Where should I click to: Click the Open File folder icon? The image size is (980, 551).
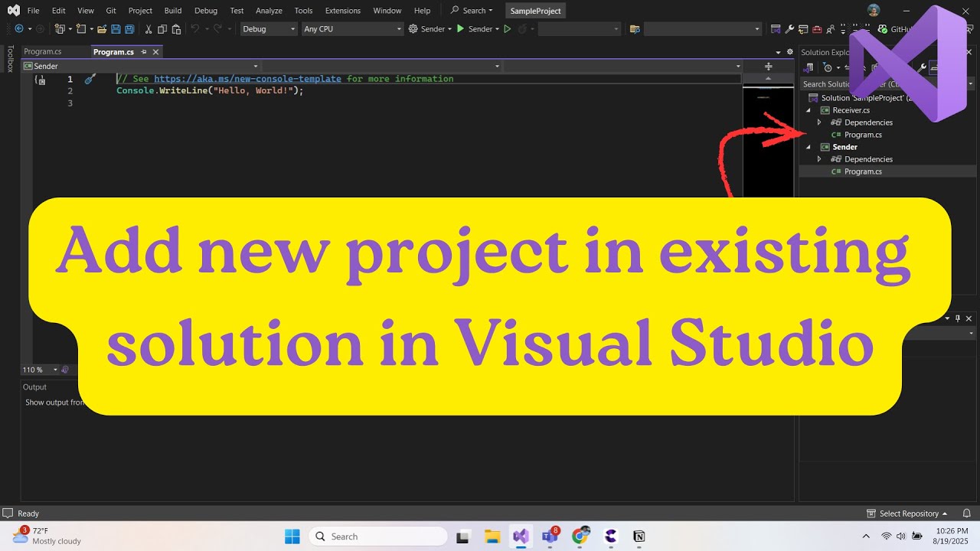102,29
